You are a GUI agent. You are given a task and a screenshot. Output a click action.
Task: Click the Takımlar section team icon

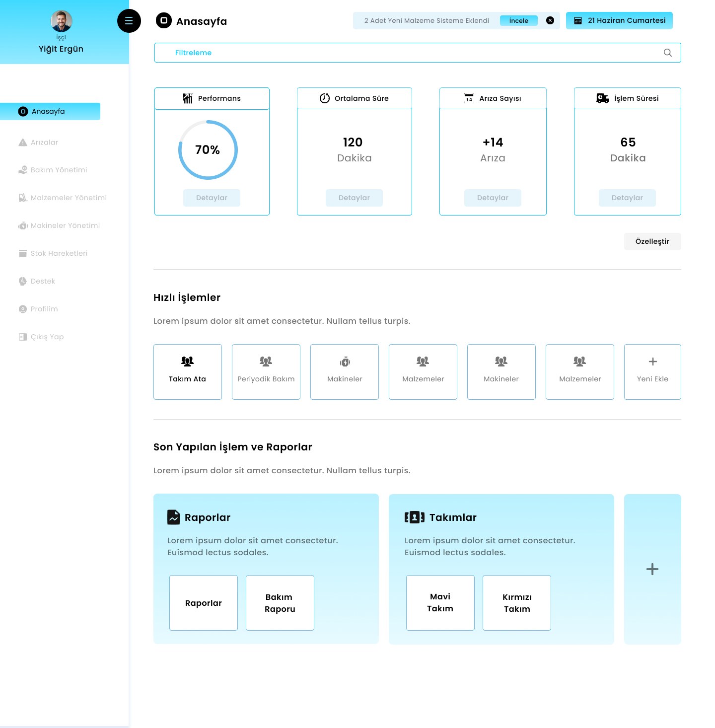(415, 517)
